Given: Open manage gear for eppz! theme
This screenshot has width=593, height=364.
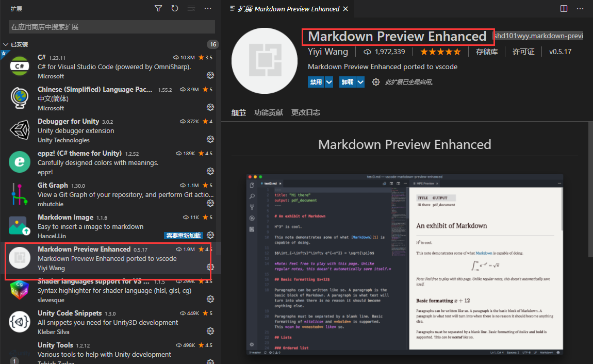Looking at the screenshot, I should coord(211,171).
